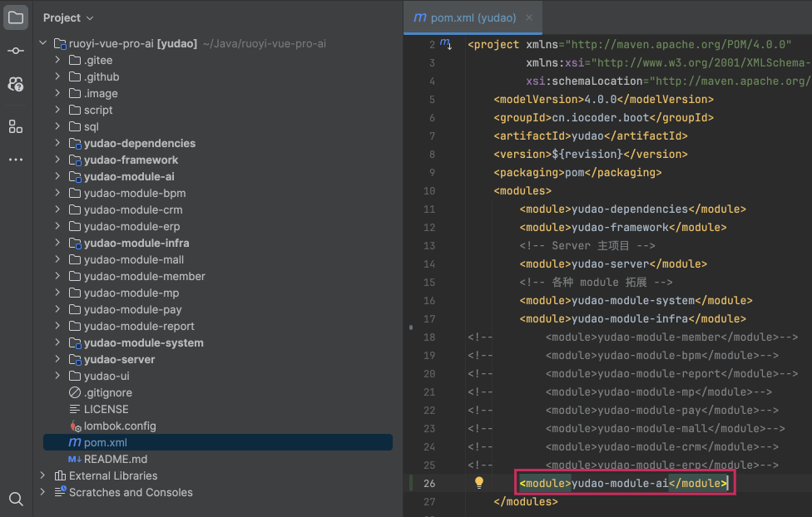Open the Structure tool window icon
This screenshot has width=812, height=517.
coord(16,126)
